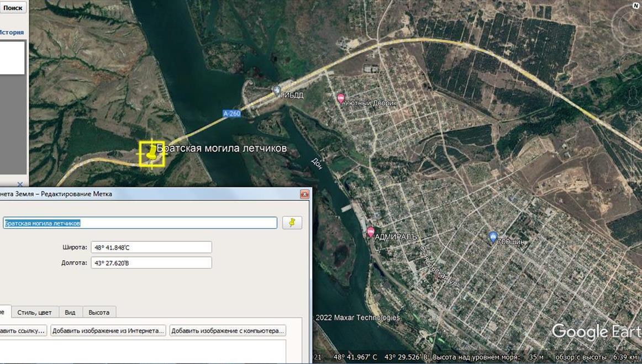Select the 700шин blue place marker
This screenshot has width=642, height=364.
[x=493, y=237]
